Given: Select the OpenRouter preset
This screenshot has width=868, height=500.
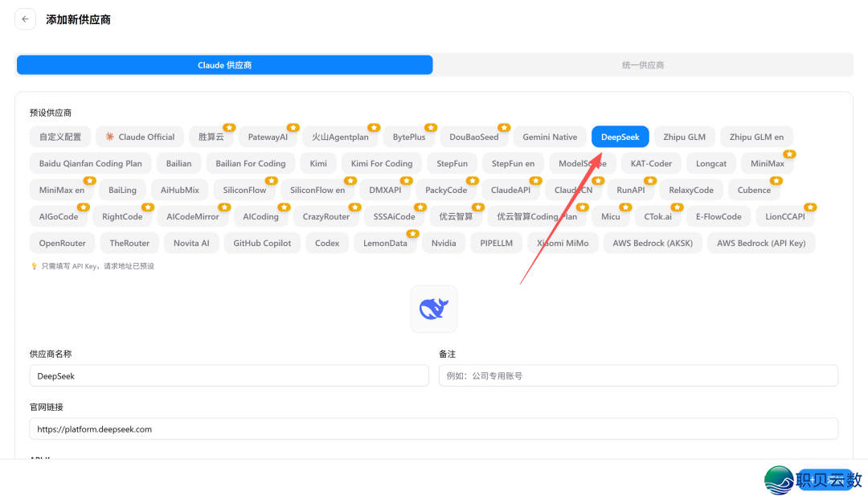Looking at the screenshot, I should 62,243.
